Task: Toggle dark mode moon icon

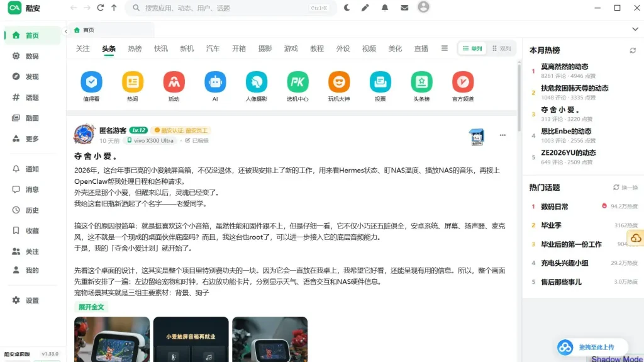Action: pyautogui.click(x=347, y=8)
